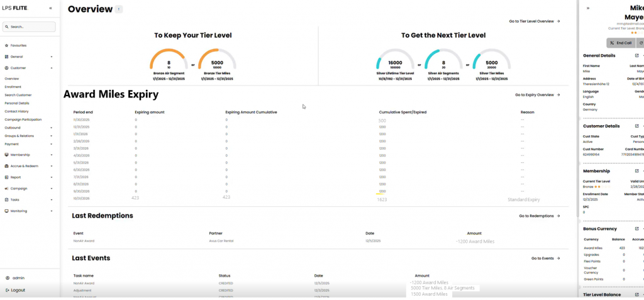The height and width of the screenshot is (300, 644).
Task: Click the Favourites star icon
Action: pos(6,45)
